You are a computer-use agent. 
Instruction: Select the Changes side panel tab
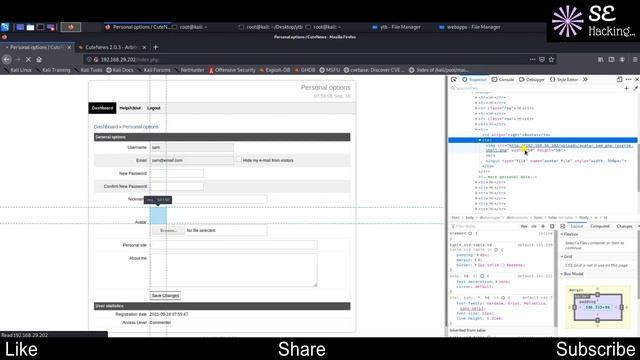click(624, 226)
